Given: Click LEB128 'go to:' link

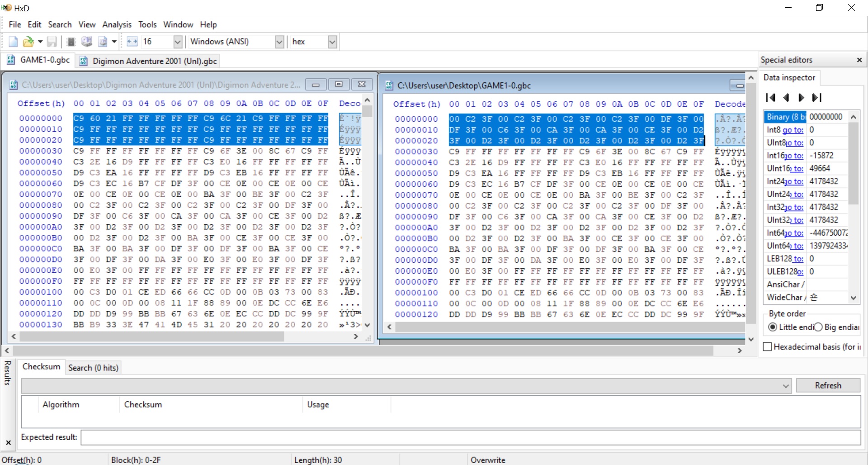Looking at the screenshot, I should pos(798,259).
